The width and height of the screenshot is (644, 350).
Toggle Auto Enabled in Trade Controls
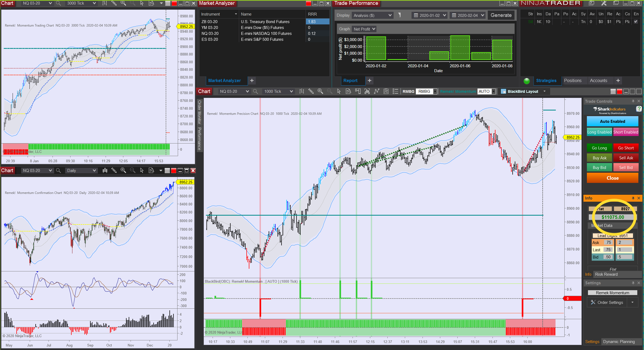pos(612,121)
